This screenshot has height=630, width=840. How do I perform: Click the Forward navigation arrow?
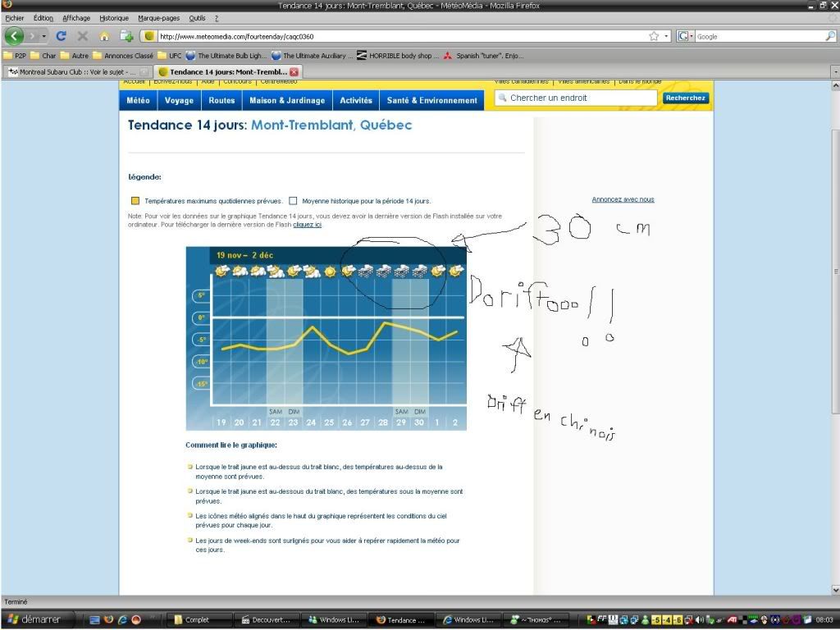(x=32, y=36)
